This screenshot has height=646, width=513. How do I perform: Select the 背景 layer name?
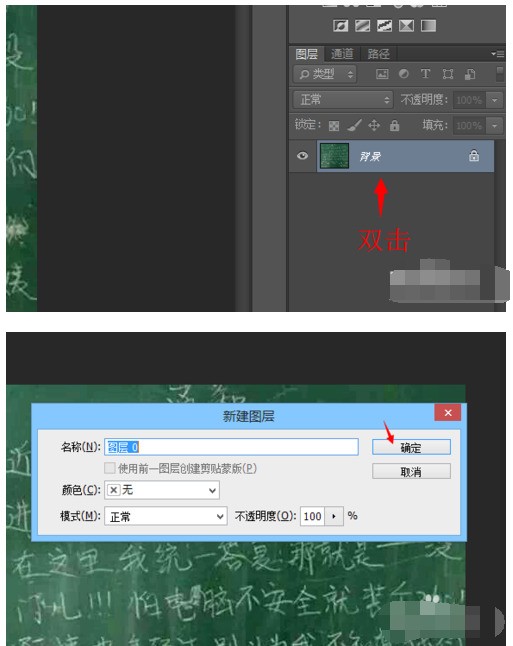(x=370, y=157)
